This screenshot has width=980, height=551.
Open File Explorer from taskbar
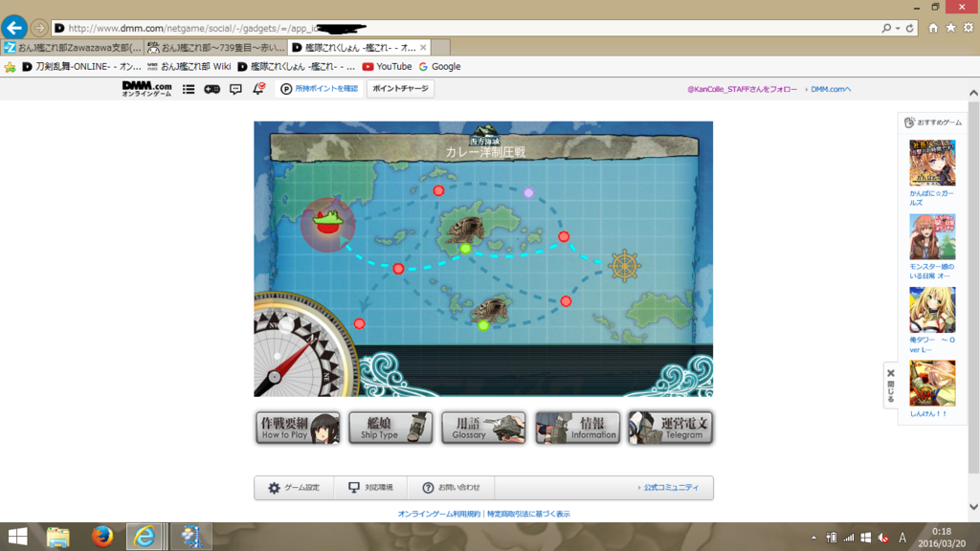(x=57, y=537)
